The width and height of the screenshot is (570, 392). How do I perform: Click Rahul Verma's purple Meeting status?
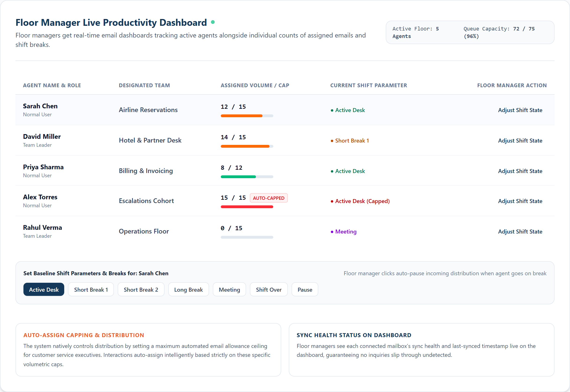click(x=343, y=231)
